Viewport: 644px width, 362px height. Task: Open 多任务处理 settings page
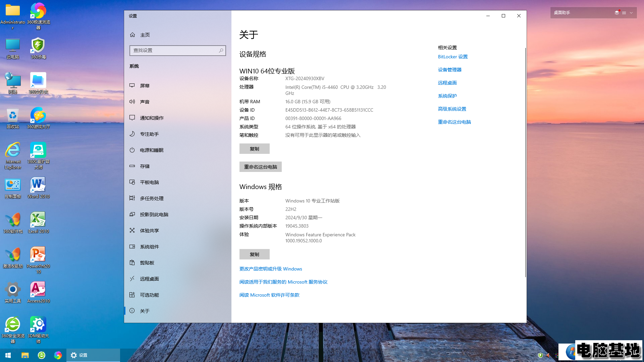[x=178, y=198]
